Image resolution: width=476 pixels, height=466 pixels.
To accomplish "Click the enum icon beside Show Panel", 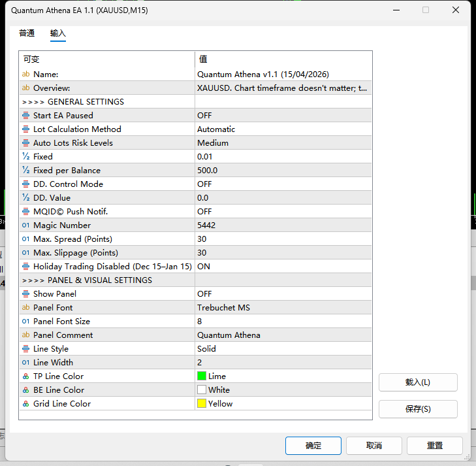I will pos(26,293).
